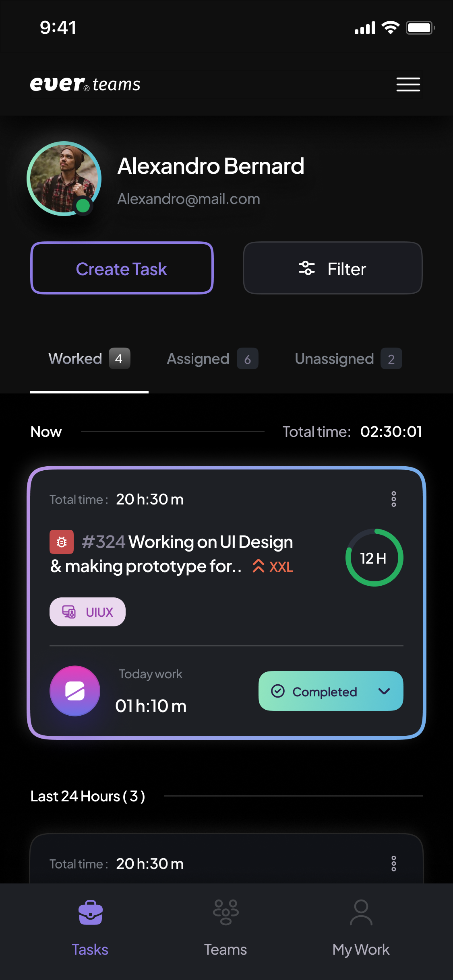Open the hamburger menu
The image size is (453, 980).
pyautogui.click(x=408, y=84)
